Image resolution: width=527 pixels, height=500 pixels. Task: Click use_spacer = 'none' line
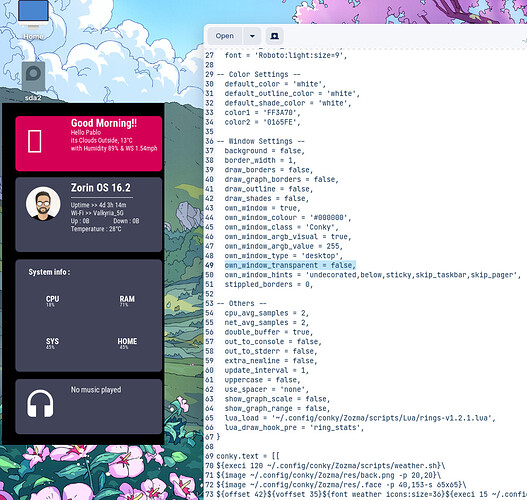coord(267,389)
